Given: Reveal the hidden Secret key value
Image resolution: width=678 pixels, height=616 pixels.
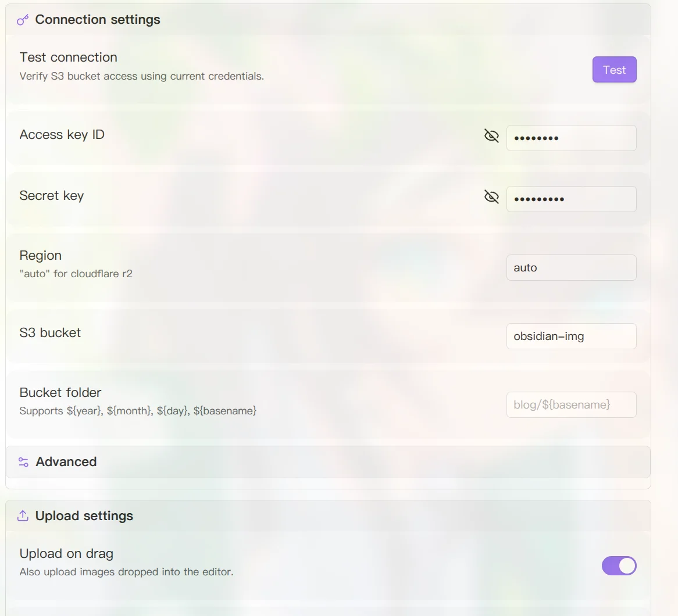Looking at the screenshot, I should 491,196.
